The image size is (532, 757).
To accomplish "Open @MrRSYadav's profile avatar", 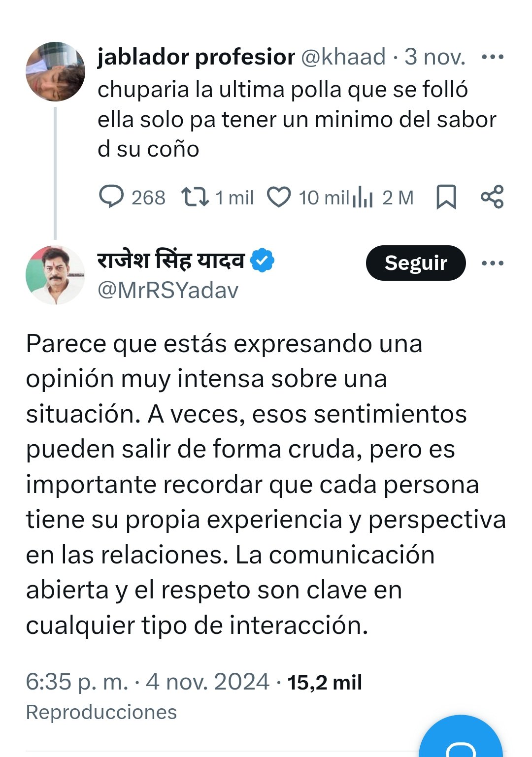I will (55, 275).
